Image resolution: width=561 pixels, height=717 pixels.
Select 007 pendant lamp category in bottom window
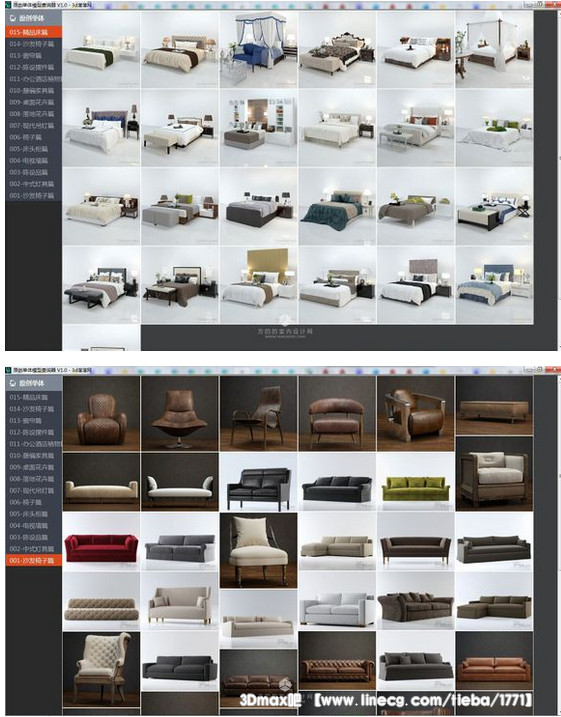click(33, 491)
